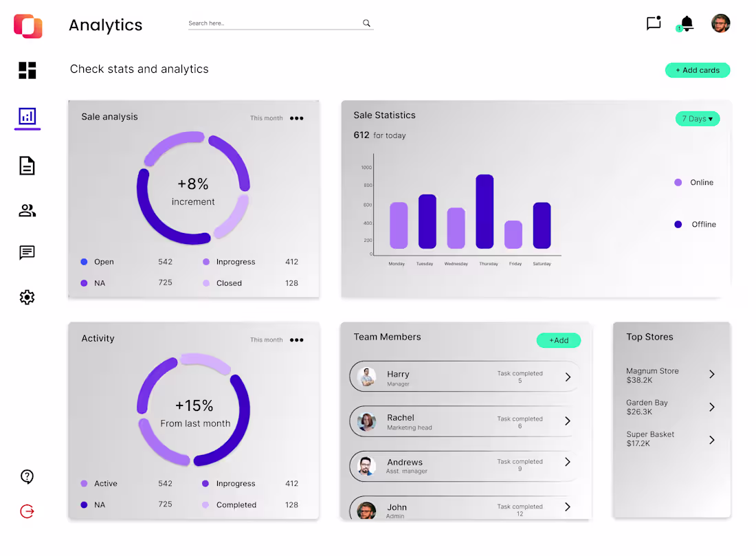Open the documents icon in the sidebar
The width and height of the screenshot is (756, 556).
pos(27,165)
